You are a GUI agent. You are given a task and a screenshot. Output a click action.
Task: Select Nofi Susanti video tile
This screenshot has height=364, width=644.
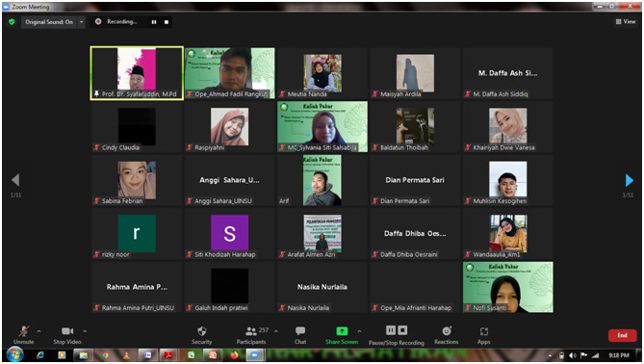508,287
